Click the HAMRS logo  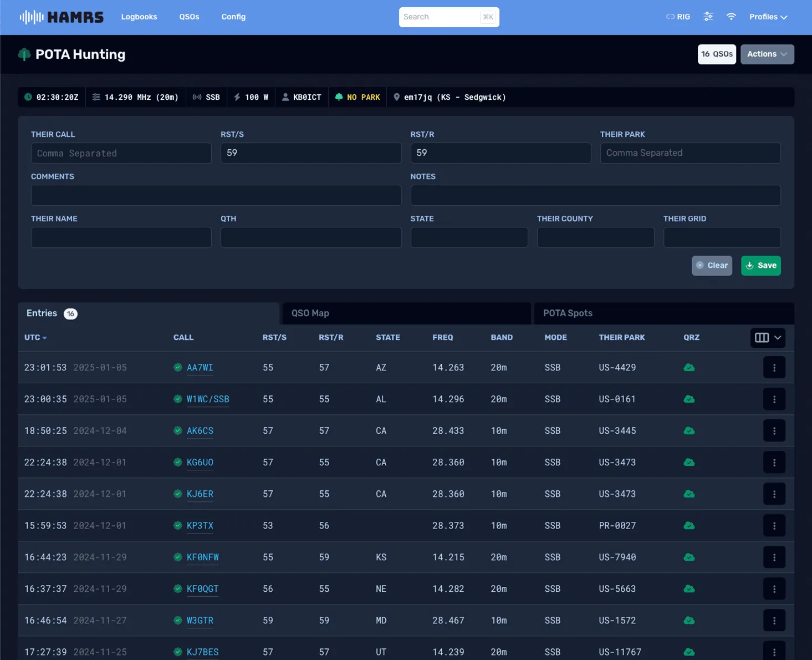62,17
